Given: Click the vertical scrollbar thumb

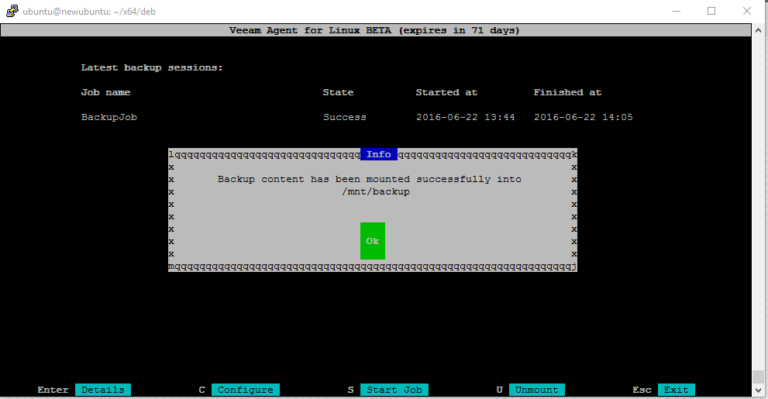Looking at the screenshot, I should pyautogui.click(x=758, y=376).
